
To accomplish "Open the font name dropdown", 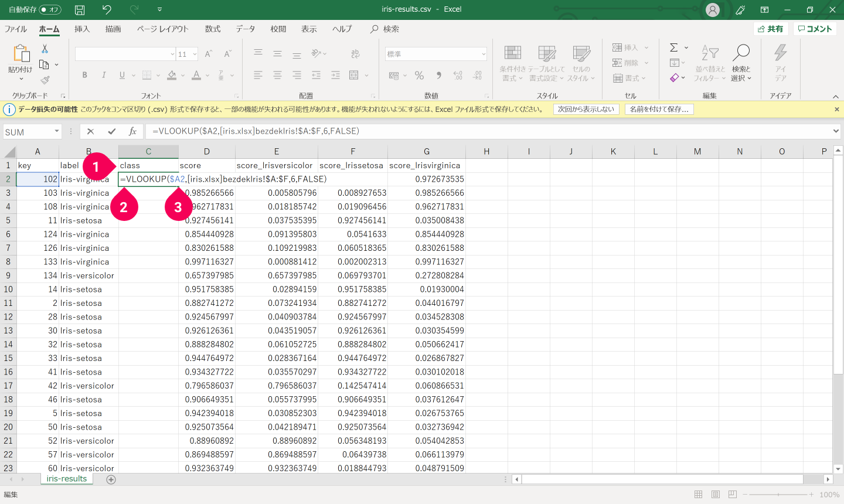I will pyautogui.click(x=172, y=54).
